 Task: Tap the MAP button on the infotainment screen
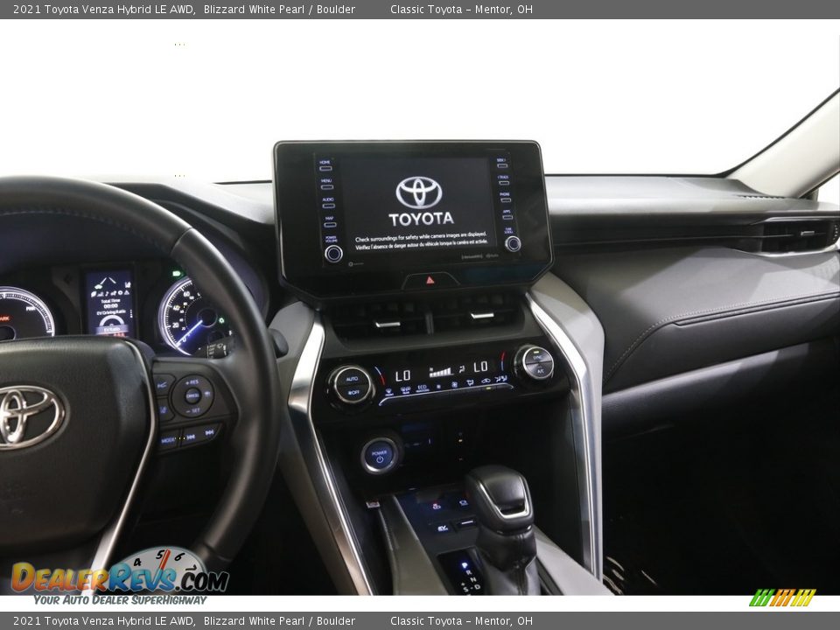[330, 221]
